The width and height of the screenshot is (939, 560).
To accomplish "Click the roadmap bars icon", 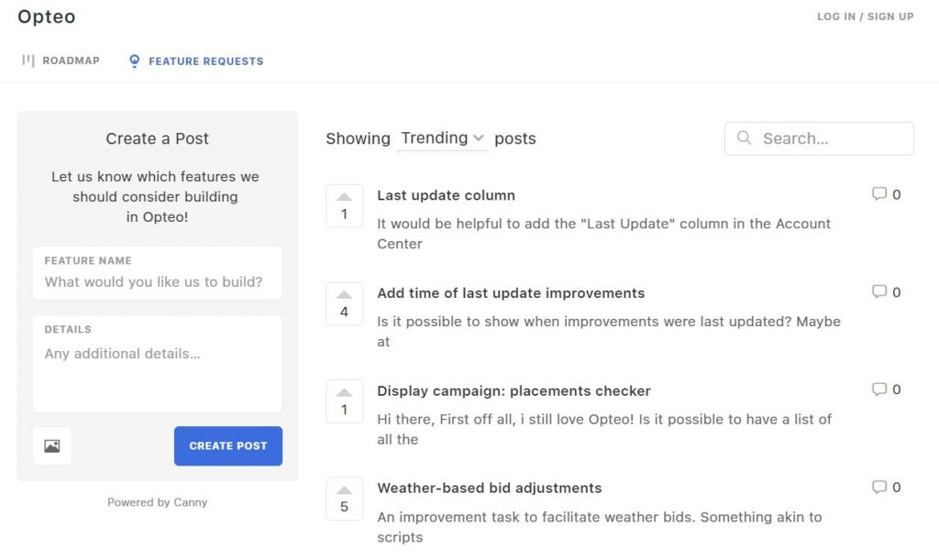I will click(x=28, y=60).
